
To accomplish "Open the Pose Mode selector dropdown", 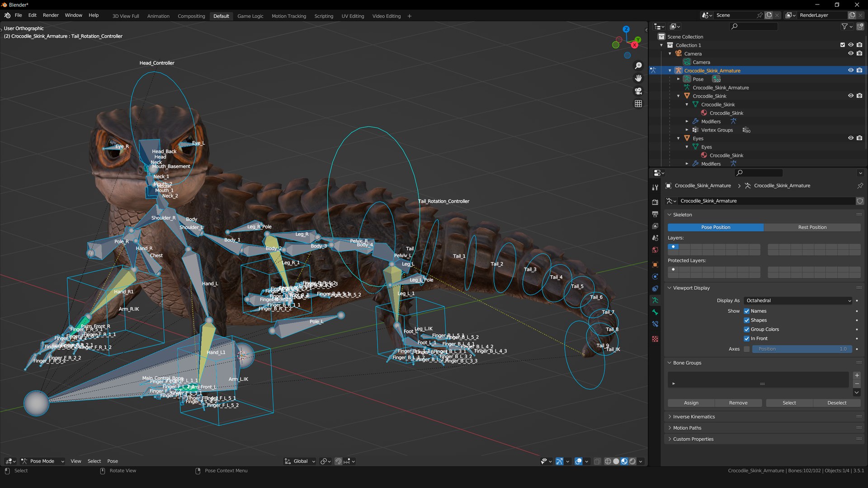I will pos(42,461).
